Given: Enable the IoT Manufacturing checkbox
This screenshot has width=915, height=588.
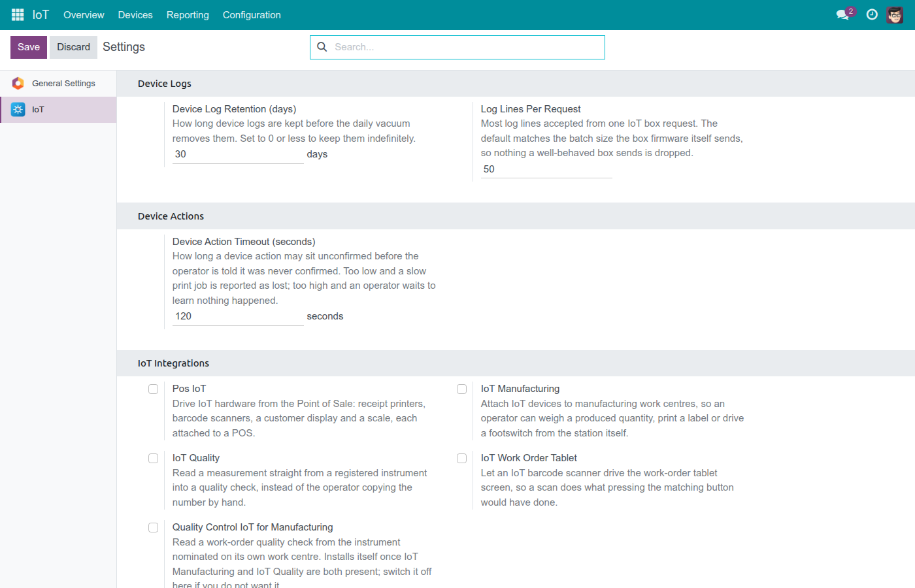Looking at the screenshot, I should click(x=461, y=389).
